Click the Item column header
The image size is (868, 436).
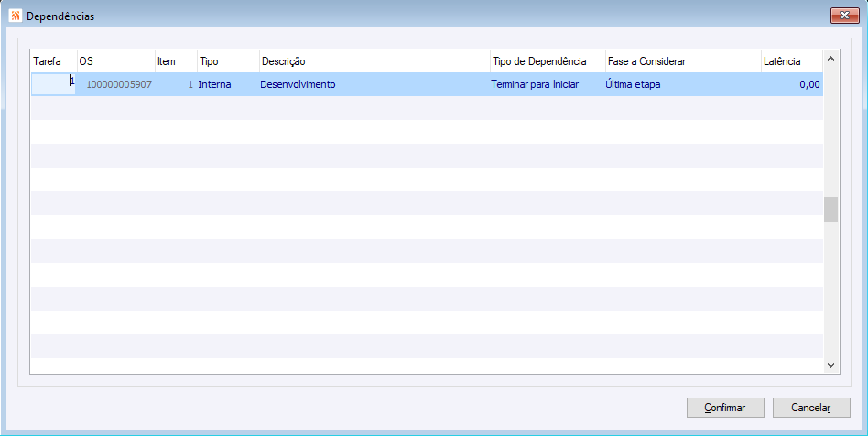(x=176, y=61)
